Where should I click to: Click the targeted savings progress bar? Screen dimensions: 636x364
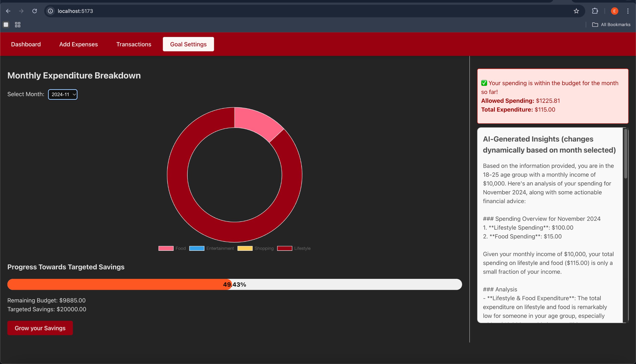pos(234,285)
